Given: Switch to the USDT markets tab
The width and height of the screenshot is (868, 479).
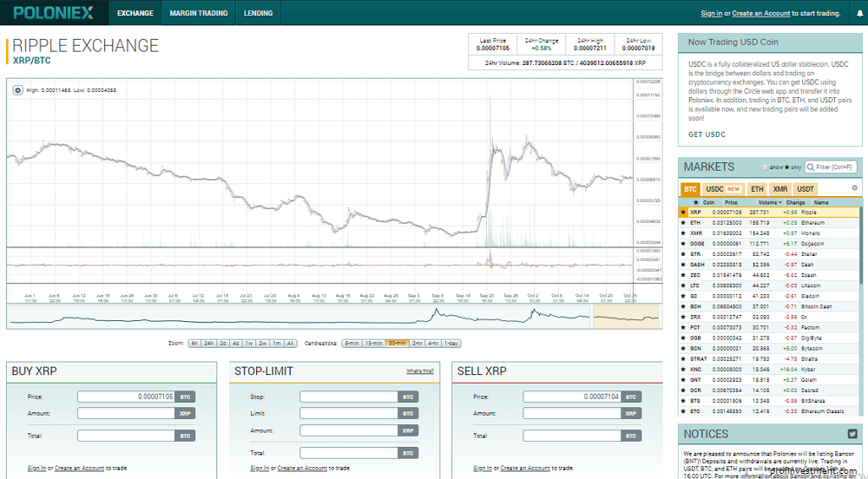Looking at the screenshot, I should coord(805,189).
